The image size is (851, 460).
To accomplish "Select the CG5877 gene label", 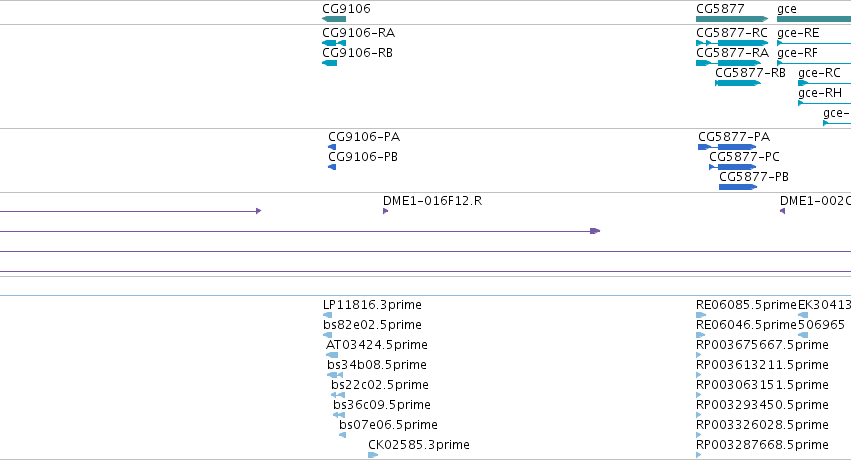I will pos(720,9).
